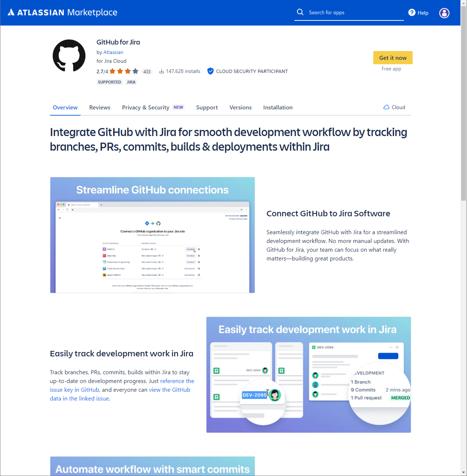Click the installs download icon
The image size is (467, 476).
coord(161,71)
